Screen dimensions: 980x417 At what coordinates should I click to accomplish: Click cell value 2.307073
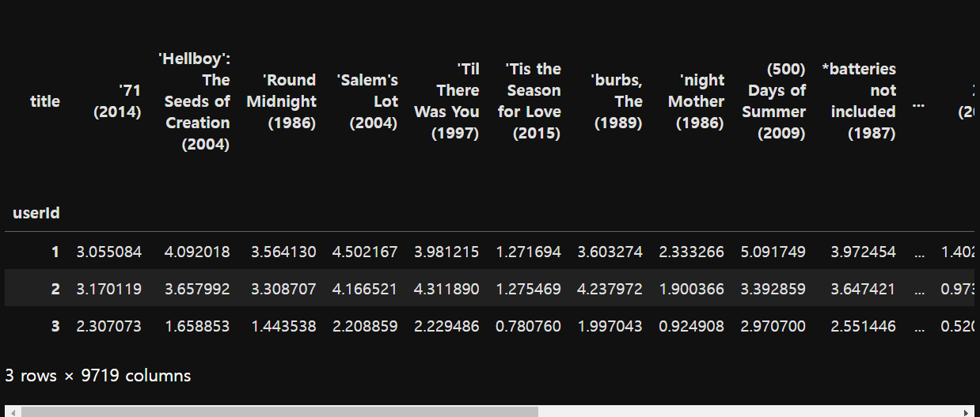point(109,326)
